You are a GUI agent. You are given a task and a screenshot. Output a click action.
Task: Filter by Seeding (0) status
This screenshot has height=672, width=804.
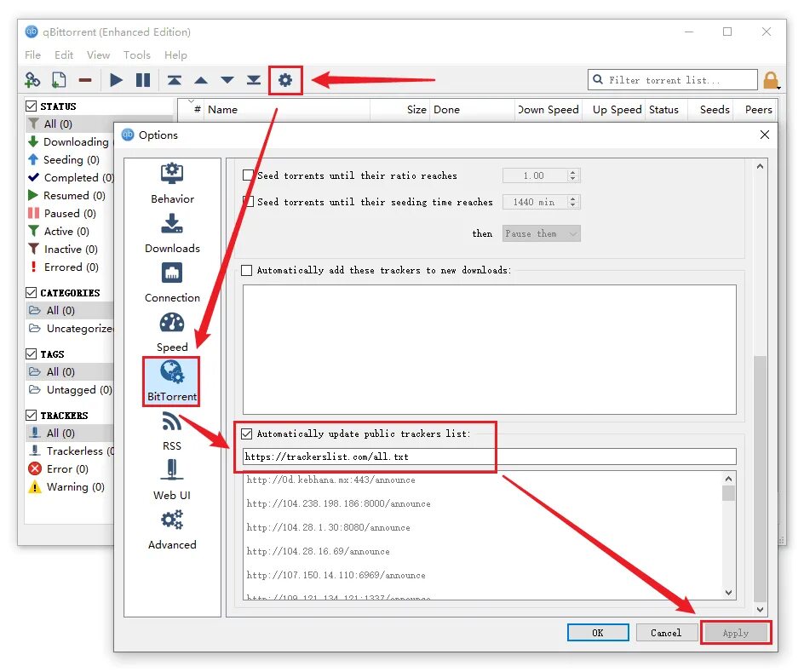coord(64,160)
